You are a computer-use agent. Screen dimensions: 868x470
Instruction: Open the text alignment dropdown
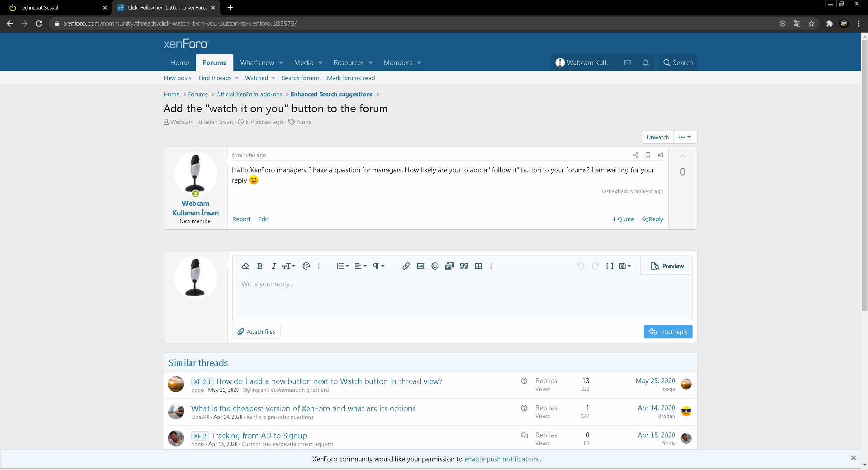coord(360,266)
